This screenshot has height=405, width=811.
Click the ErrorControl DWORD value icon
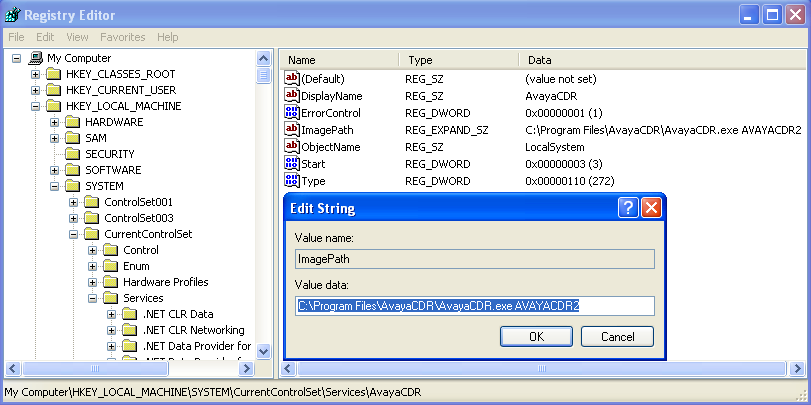tap(293, 113)
